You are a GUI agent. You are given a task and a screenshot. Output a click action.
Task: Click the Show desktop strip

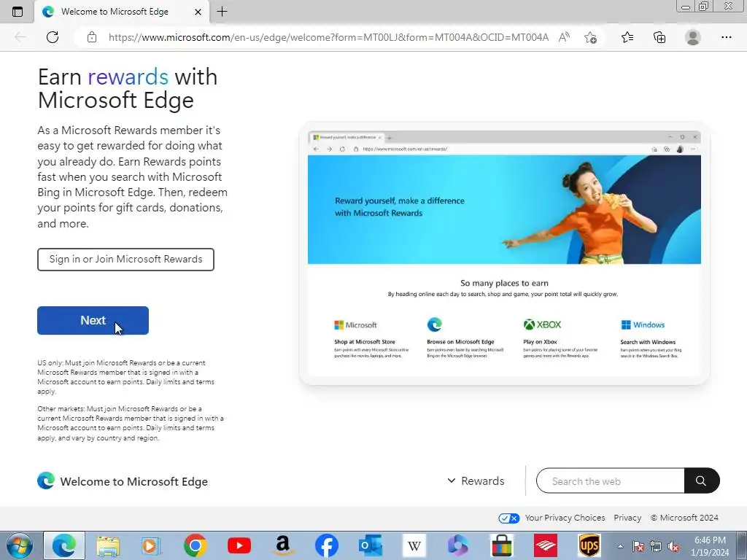743,545
